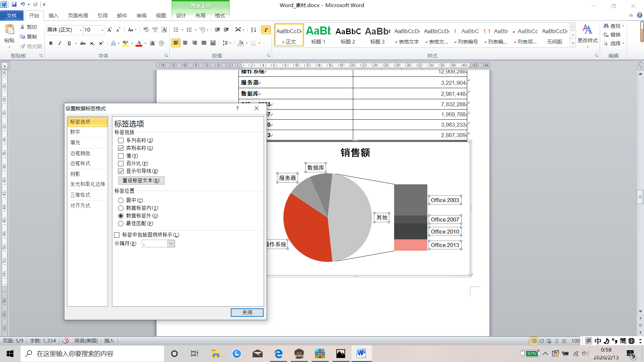Enable the Series Name checkbox
Image resolution: width=644 pixels, height=362 pixels.
[x=121, y=140]
